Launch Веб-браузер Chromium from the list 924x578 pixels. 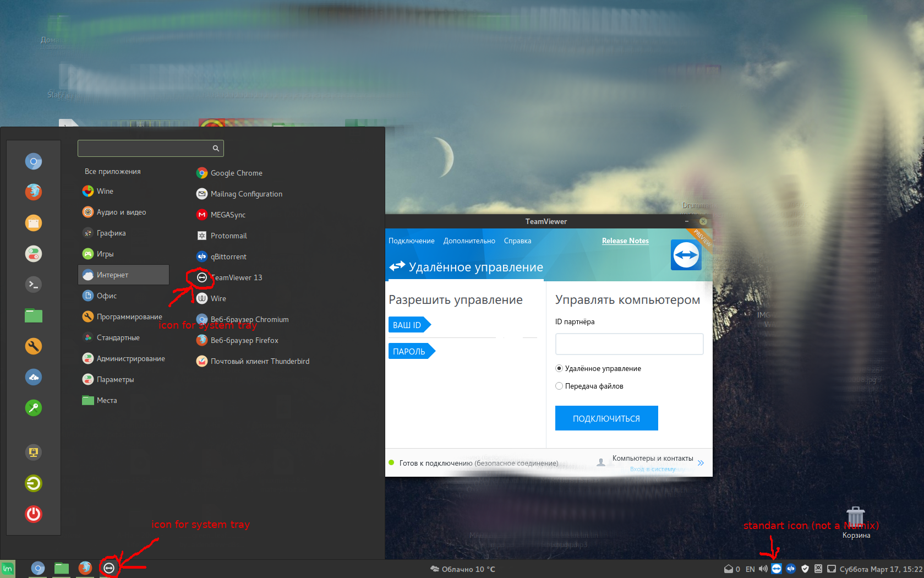(243, 319)
